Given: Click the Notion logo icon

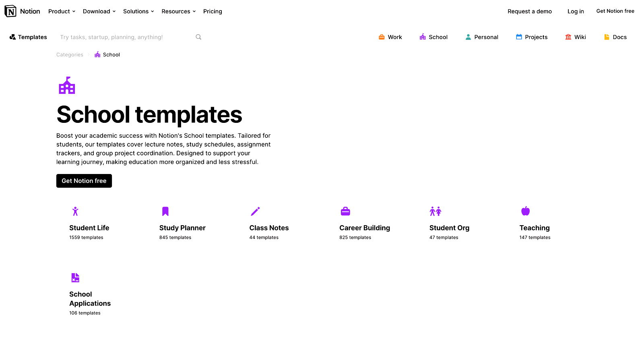Looking at the screenshot, I should [x=10, y=11].
